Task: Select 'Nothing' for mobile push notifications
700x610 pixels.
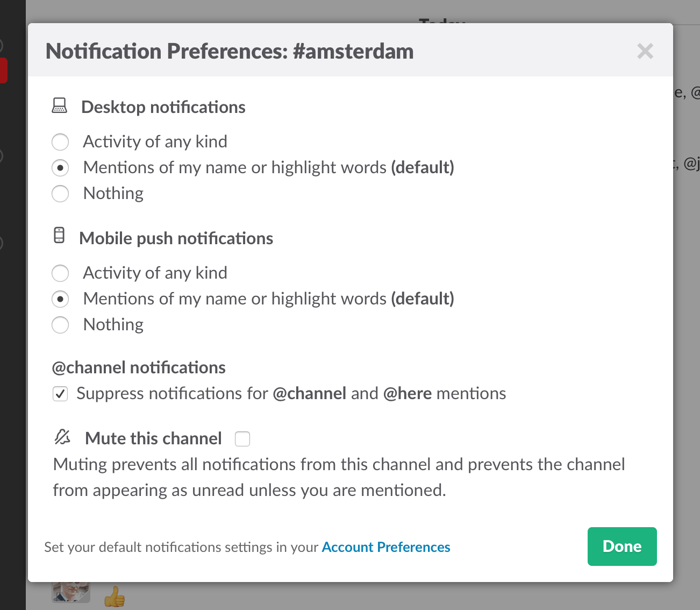Action: [60, 324]
